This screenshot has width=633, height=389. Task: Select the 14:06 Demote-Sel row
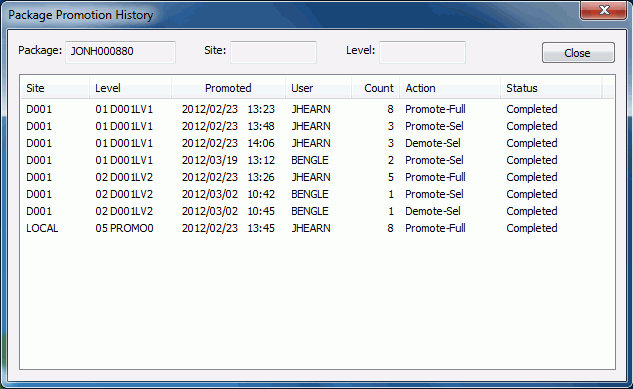(x=317, y=143)
